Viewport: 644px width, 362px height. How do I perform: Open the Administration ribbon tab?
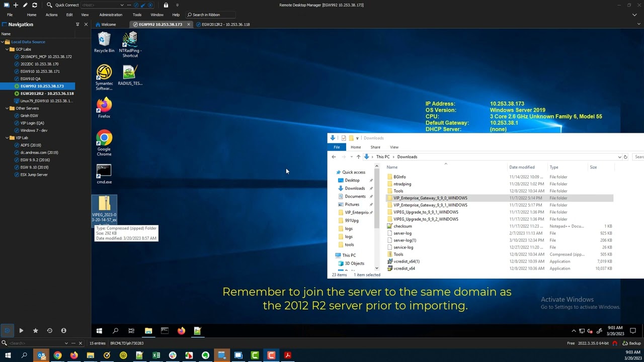pyautogui.click(x=111, y=15)
